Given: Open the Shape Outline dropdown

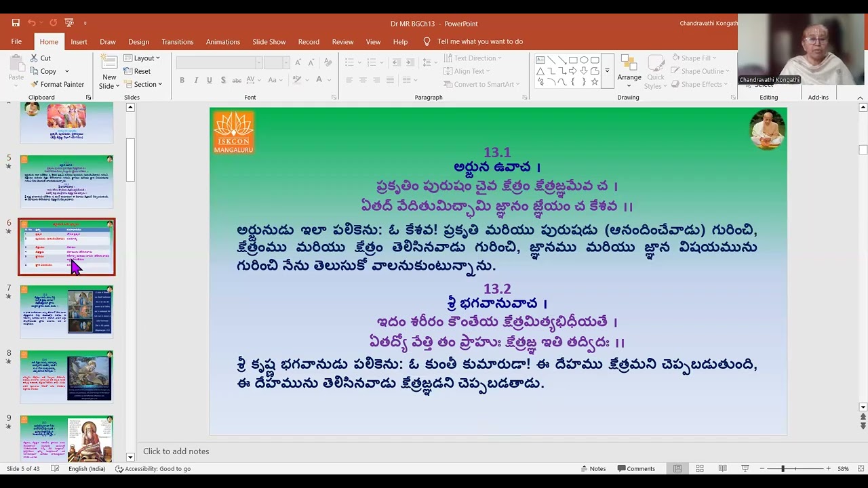Looking at the screenshot, I should [701, 71].
